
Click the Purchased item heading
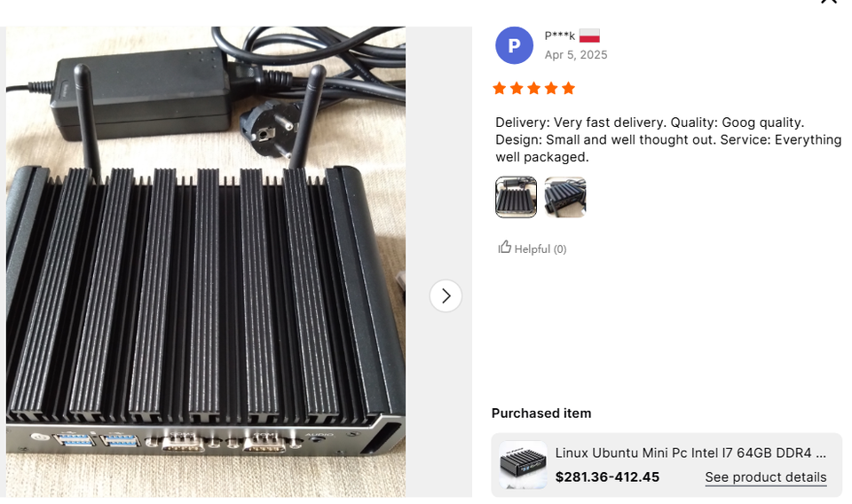point(541,413)
